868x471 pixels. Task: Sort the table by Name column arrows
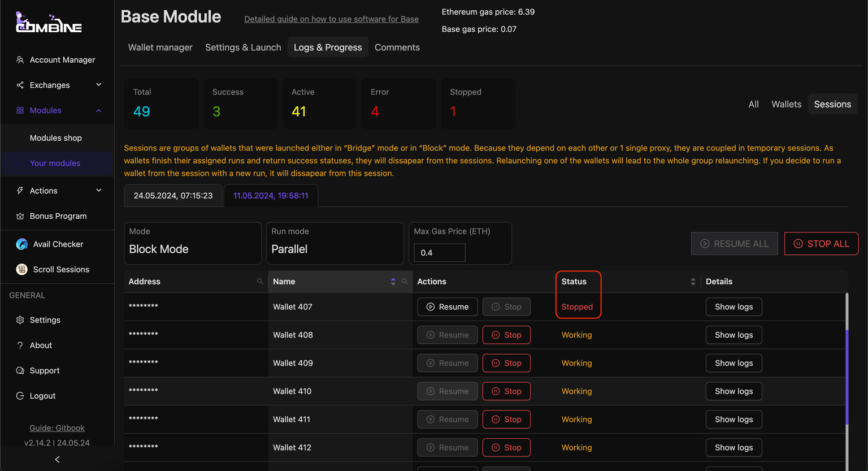point(393,282)
